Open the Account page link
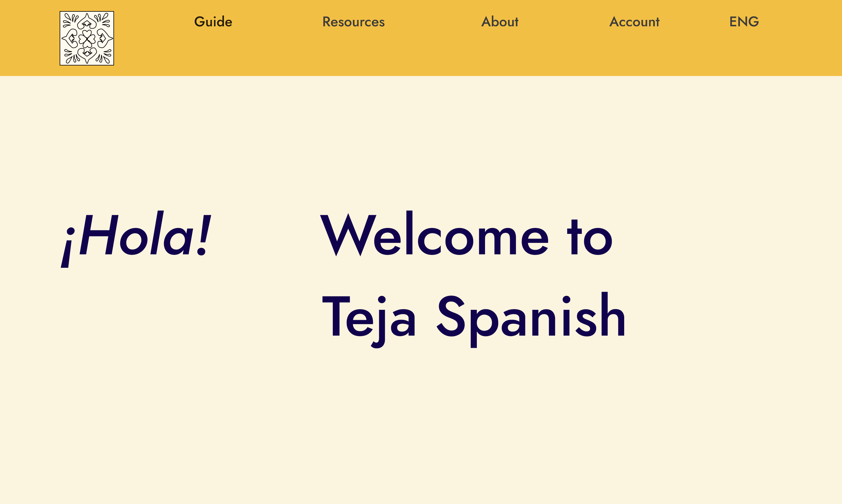Viewport: 842px width, 504px height. [x=634, y=22]
